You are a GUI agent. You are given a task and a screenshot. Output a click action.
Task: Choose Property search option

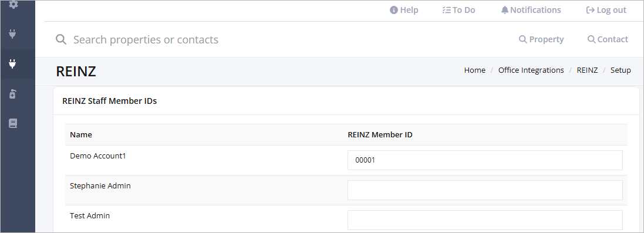(541, 39)
